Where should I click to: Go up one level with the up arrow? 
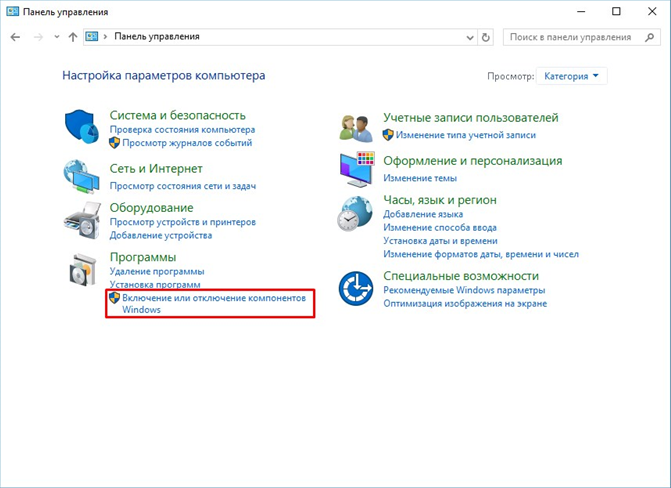point(73,37)
